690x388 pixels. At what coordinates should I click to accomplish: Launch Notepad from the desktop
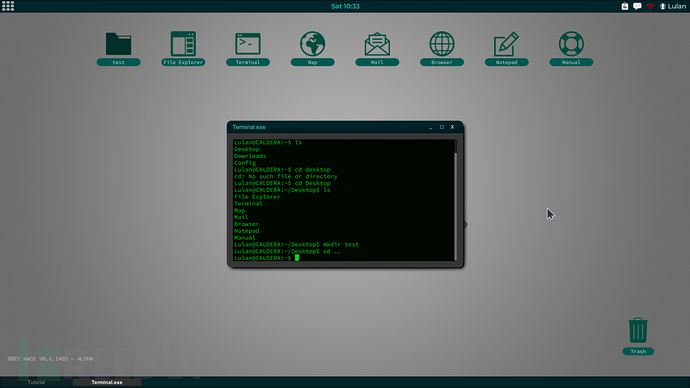click(x=506, y=48)
